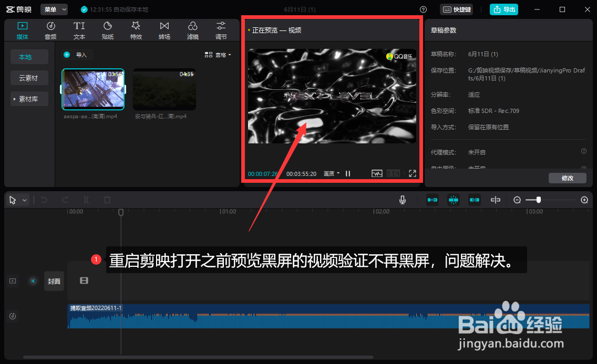The image size is (597, 364).
Task: Click the help question mark icon
Action: [423, 9]
